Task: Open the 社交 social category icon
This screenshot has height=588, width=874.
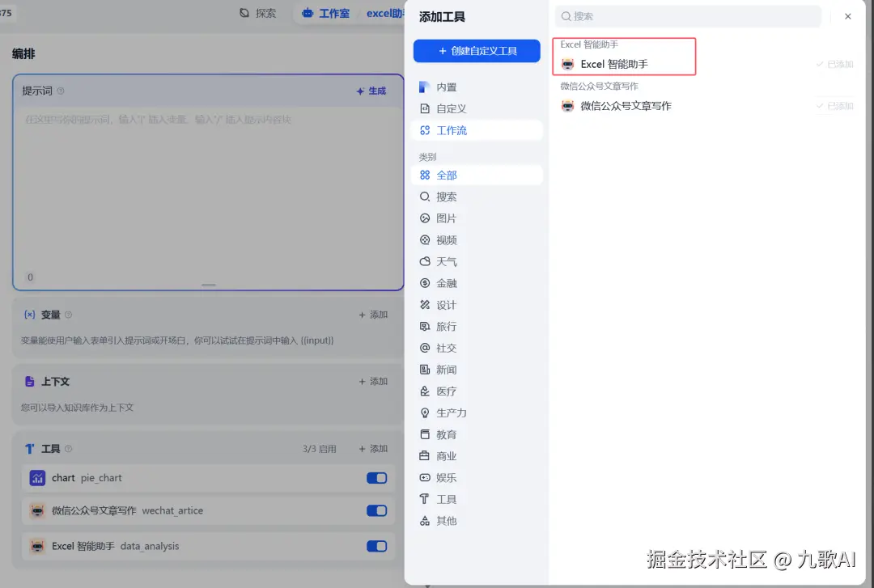Action: tap(425, 348)
